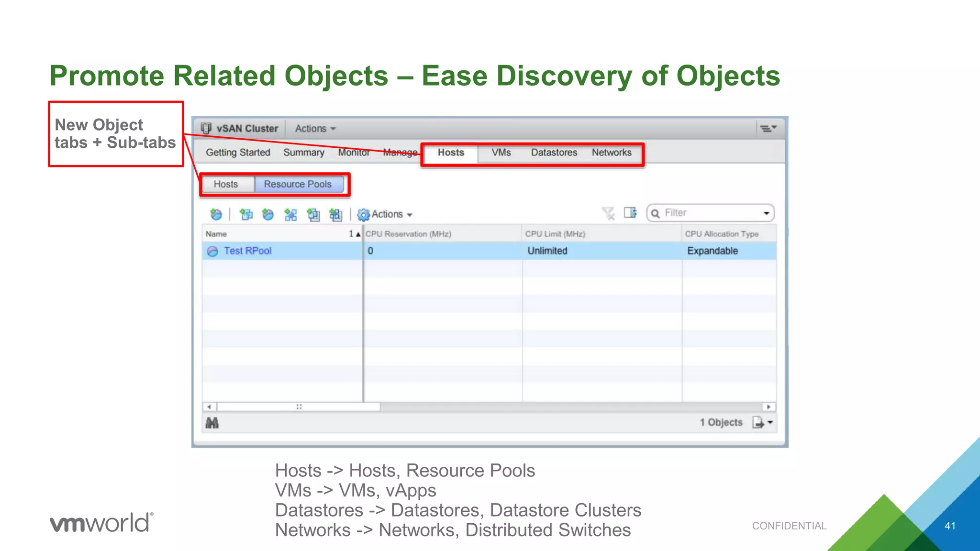Open the Manage tab
Viewport: 980px width, 551px height.
click(x=401, y=152)
